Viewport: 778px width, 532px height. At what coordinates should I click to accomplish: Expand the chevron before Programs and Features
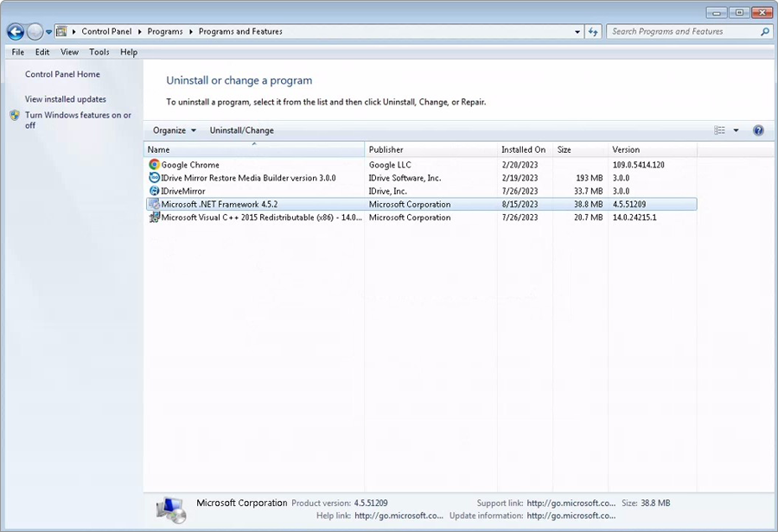(190, 32)
